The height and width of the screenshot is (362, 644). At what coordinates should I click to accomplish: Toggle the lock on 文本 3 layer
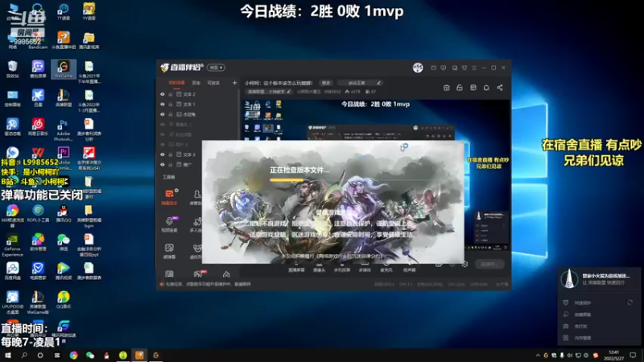[171, 154]
